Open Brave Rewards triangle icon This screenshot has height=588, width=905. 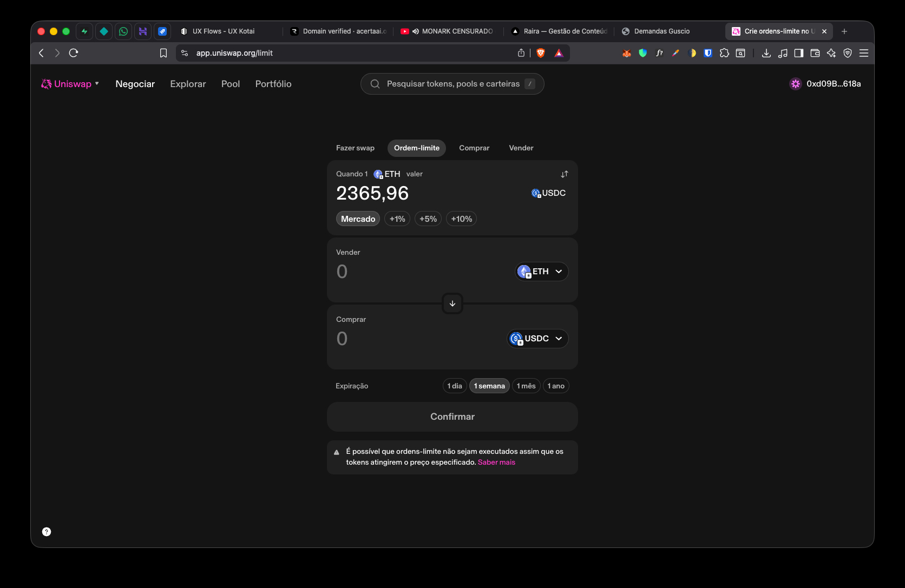click(x=559, y=53)
